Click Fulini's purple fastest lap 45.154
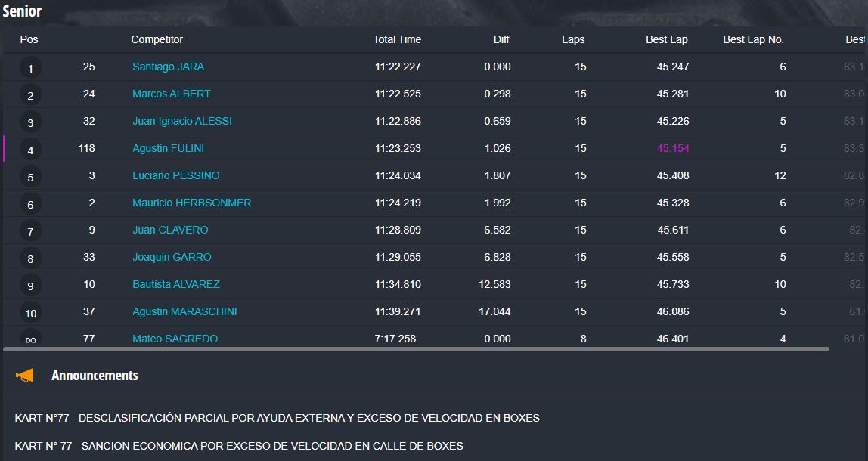This screenshot has height=461, width=868. (x=673, y=148)
